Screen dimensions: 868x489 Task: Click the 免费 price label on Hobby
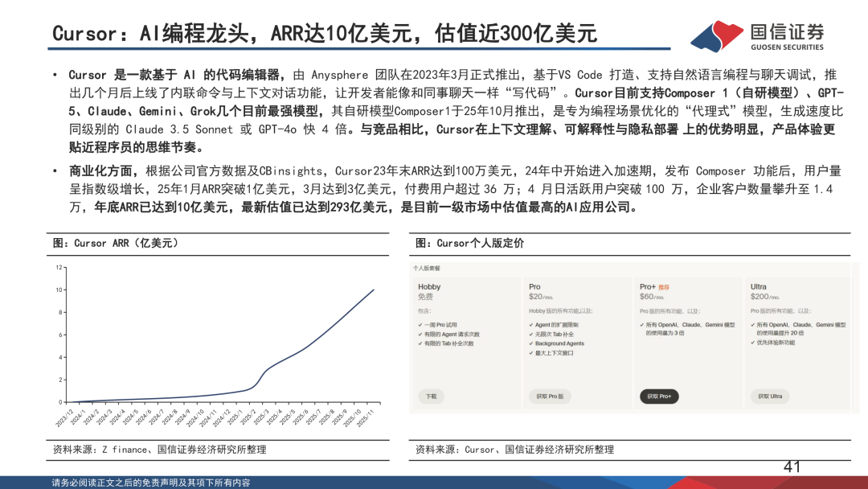tap(425, 297)
